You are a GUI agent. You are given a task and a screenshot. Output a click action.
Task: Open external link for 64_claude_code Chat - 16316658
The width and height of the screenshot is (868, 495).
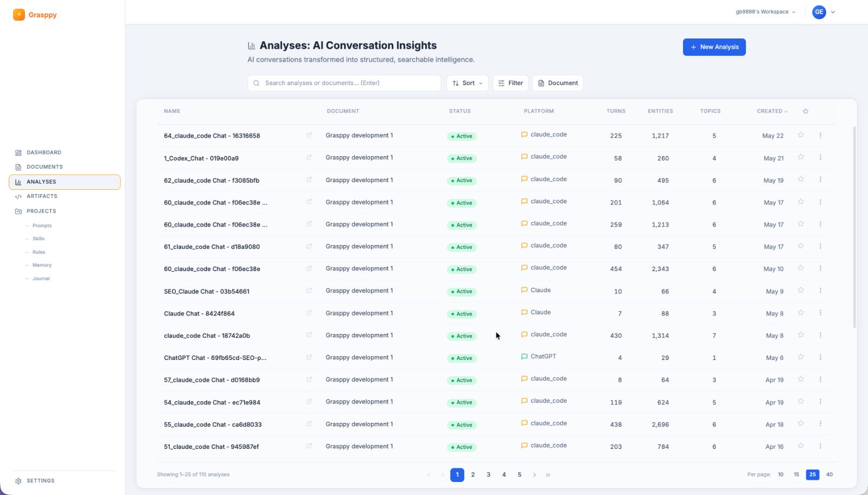[x=309, y=136]
